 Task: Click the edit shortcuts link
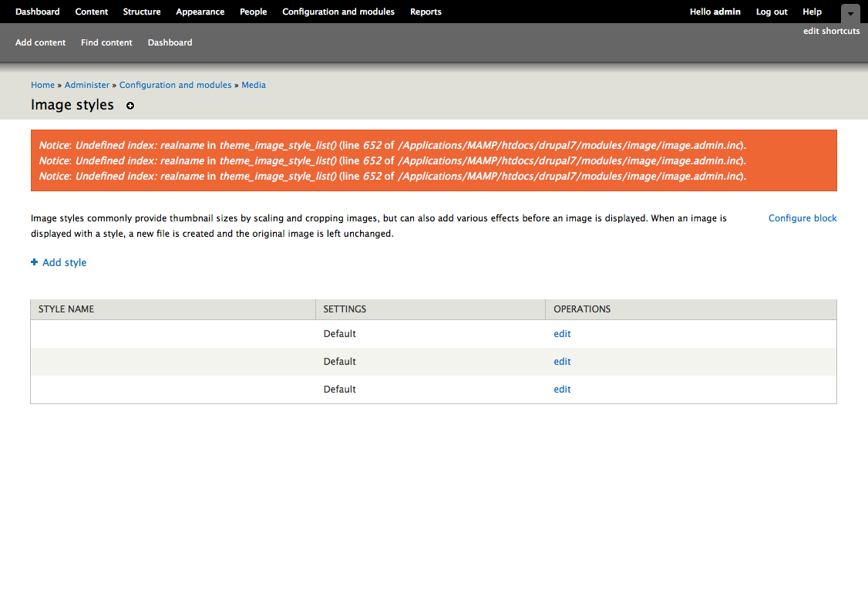(x=831, y=31)
